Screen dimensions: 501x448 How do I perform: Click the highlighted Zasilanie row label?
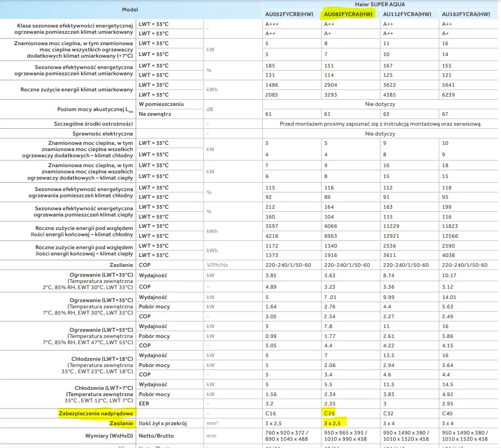(121, 424)
